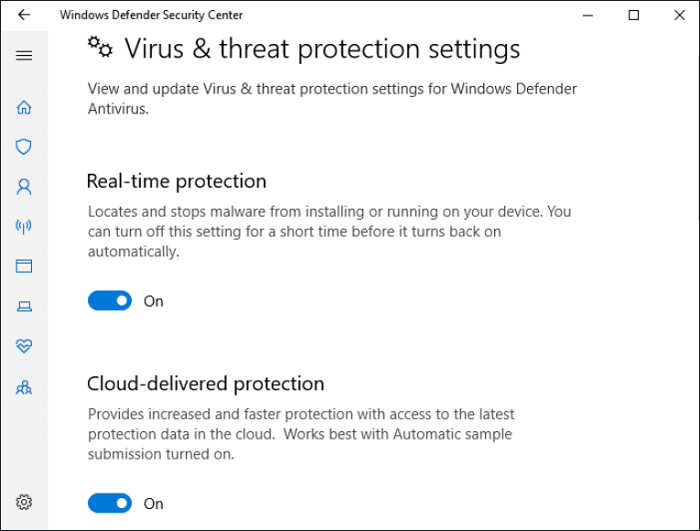700x531 pixels.
Task: Click the Virus & threat protection settings title
Action: [x=322, y=49]
